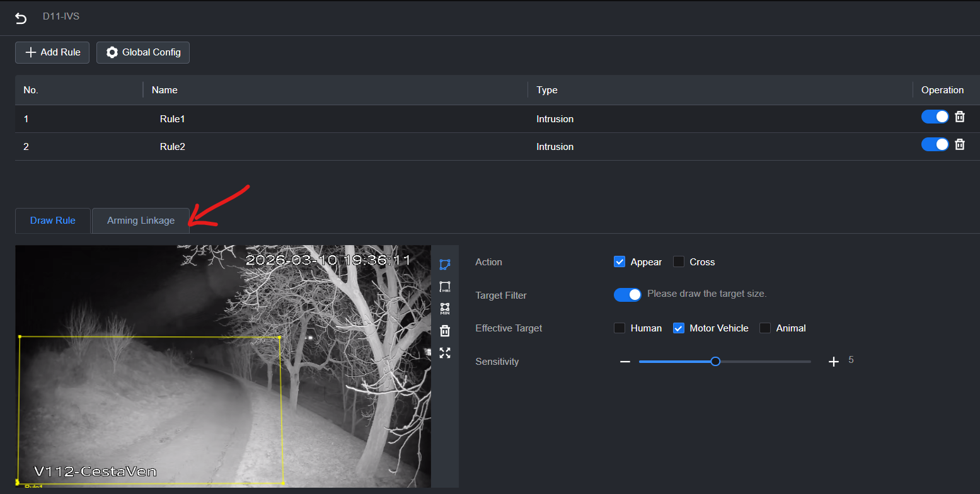Select the max target size tool
The image size is (980, 494).
(445, 287)
